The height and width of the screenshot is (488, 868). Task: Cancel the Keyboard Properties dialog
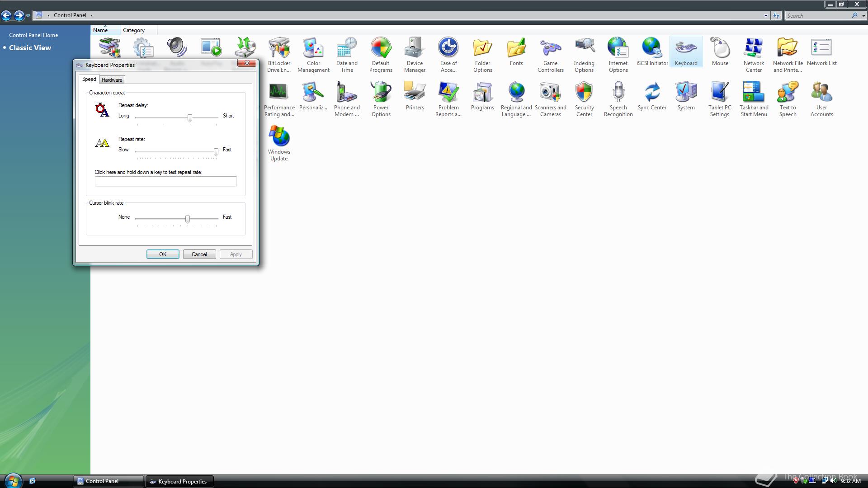tap(199, 254)
